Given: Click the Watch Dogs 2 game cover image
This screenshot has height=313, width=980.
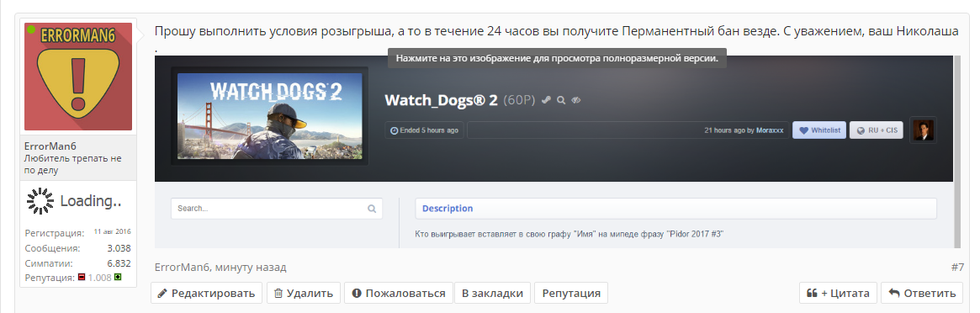Looking at the screenshot, I should 269,116.
